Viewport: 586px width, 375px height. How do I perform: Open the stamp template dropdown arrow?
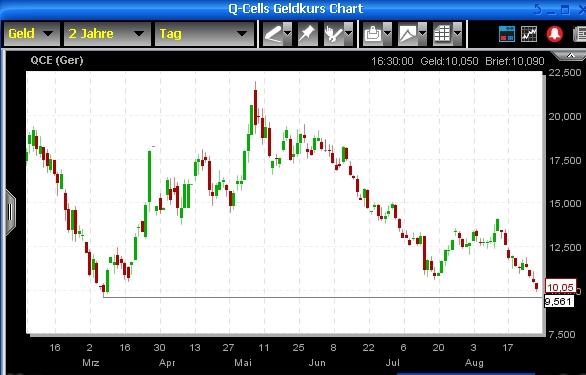click(x=388, y=34)
